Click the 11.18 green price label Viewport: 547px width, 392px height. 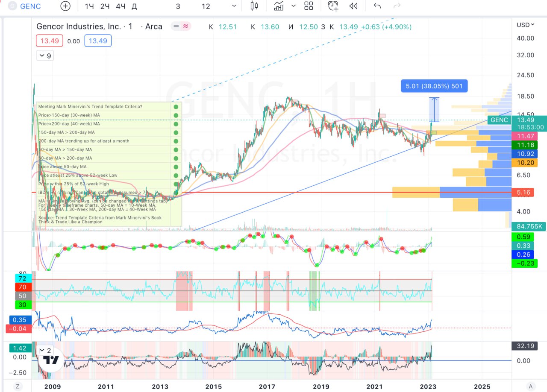point(524,145)
